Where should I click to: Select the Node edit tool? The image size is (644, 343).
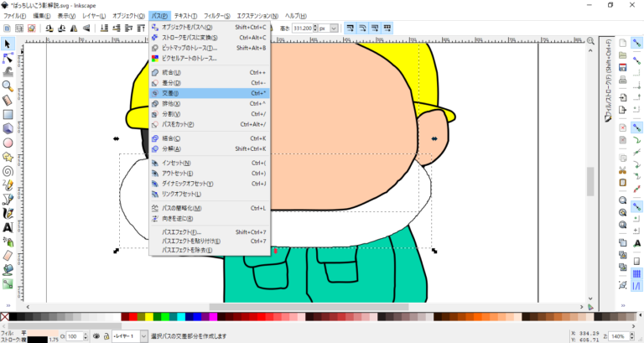pos(8,58)
